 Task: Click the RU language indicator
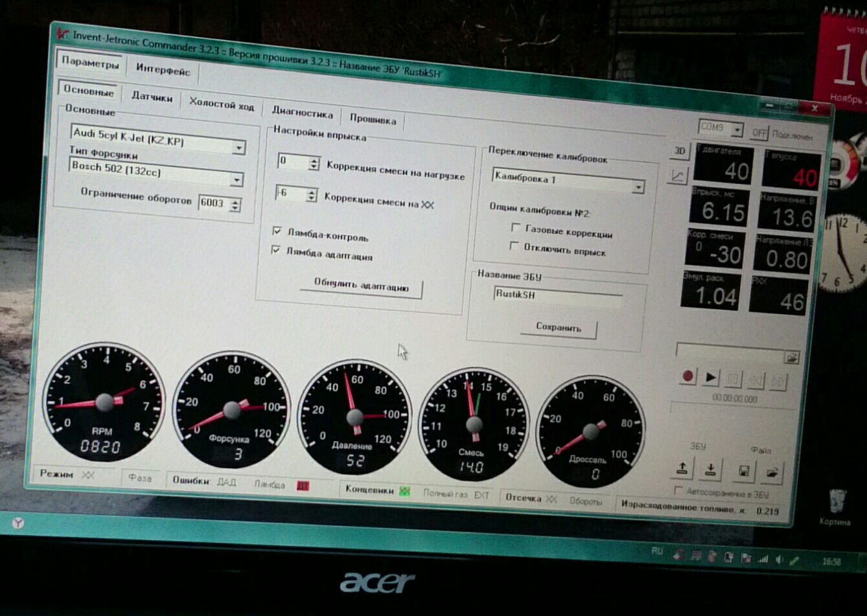[658, 551]
